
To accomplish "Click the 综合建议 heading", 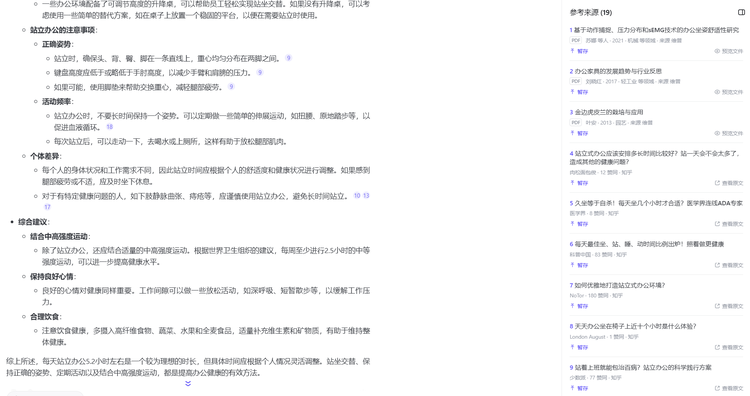I will tap(33, 221).
